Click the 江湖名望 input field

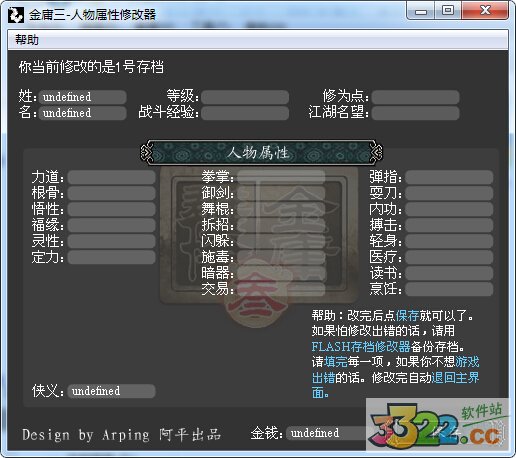416,113
